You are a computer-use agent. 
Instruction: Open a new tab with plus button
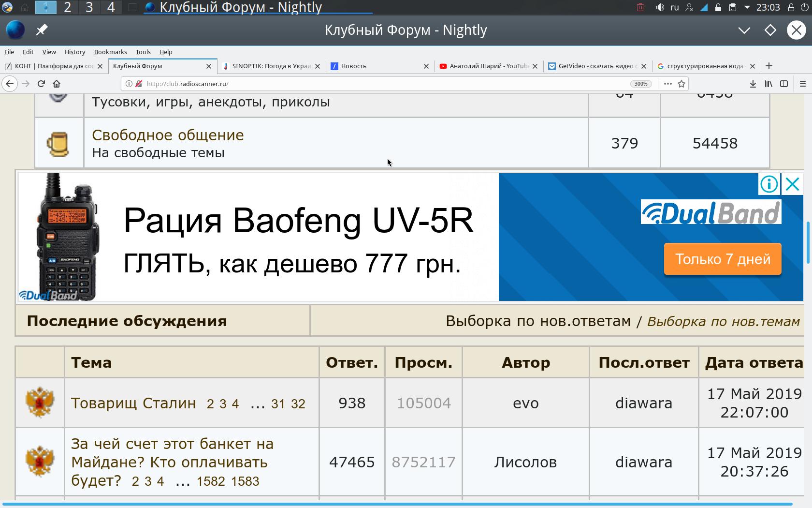point(769,66)
